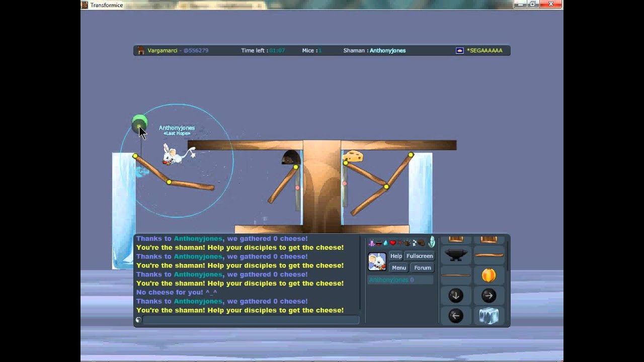Click the blue teardrop cry emote
This screenshot has width=644, height=362.
[385, 243]
